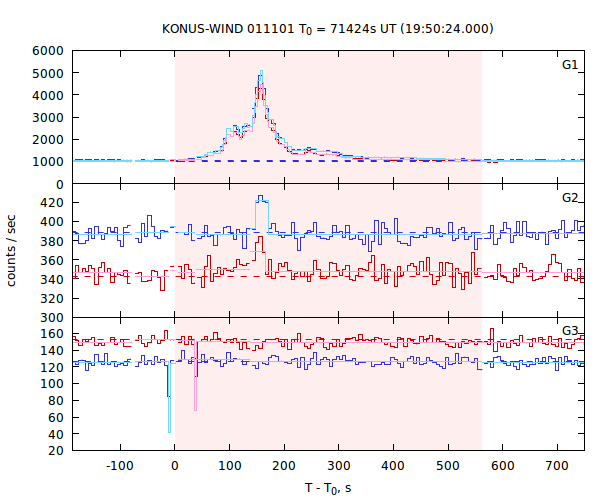Click the G1 panel label

[570, 65]
